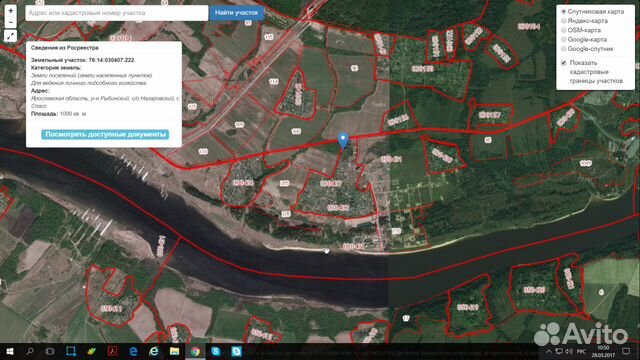Open Adobe Acrobat Reader taskbar icon

112,351
